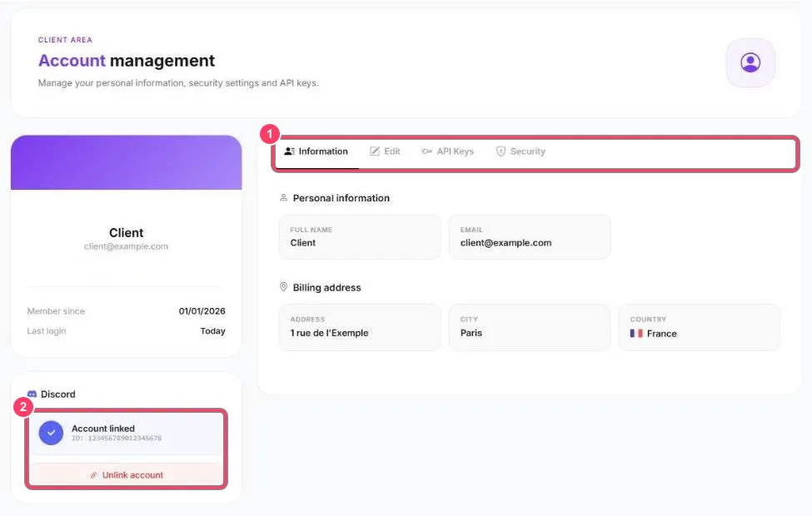Click the Member since label
Image resolution: width=812 pixels, height=516 pixels.
pyautogui.click(x=56, y=311)
